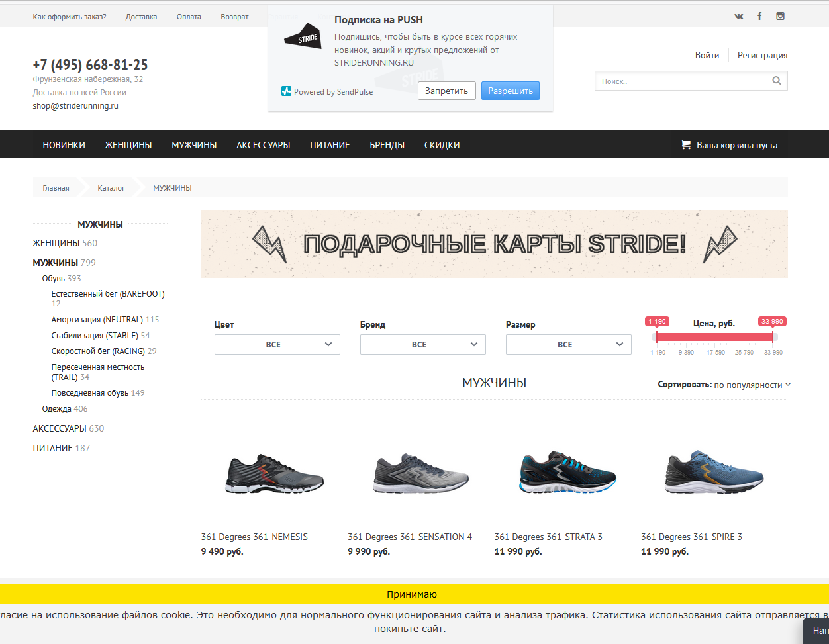
Task: Open 361-SENSATION 4 shoe thumbnail
Action: 421,475
